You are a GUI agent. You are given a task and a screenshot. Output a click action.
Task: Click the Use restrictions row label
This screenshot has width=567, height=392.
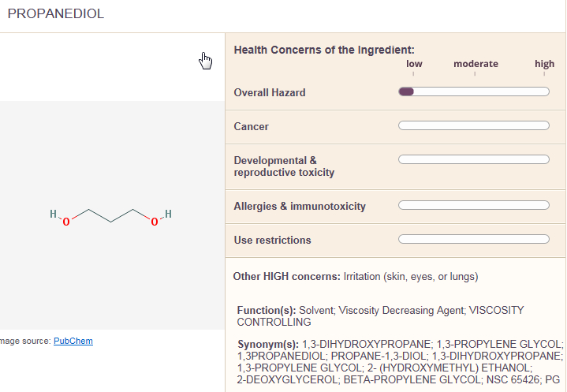pos(272,240)
